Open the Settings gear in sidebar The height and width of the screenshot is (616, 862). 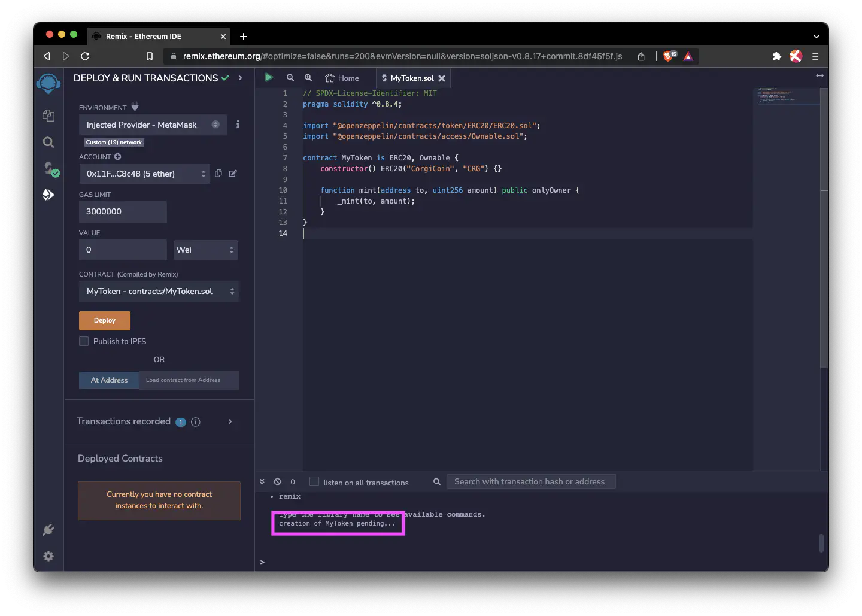coord(48,556)
